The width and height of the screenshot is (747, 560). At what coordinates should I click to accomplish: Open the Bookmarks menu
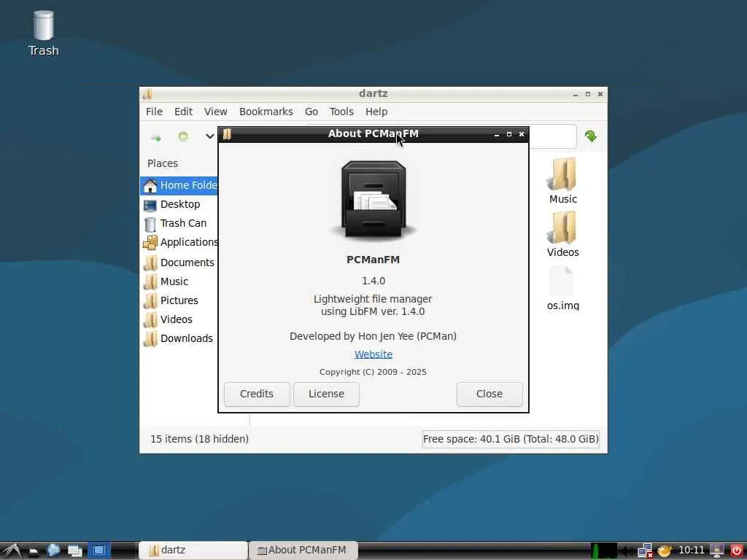(266, 112)
